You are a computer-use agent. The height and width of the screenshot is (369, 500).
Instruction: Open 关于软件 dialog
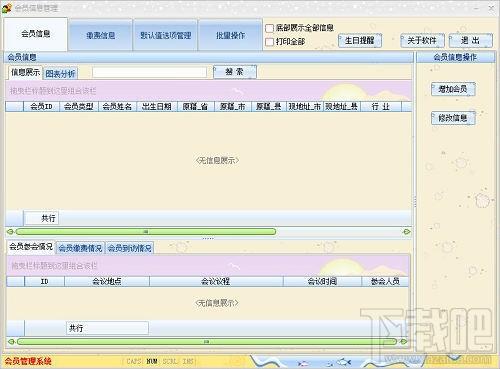[x=422, y=41]
